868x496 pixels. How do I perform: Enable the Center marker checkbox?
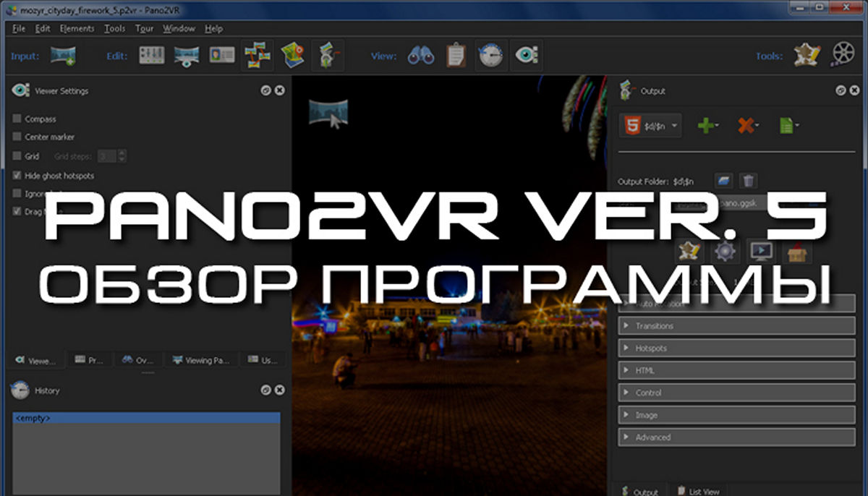(17, 137)
